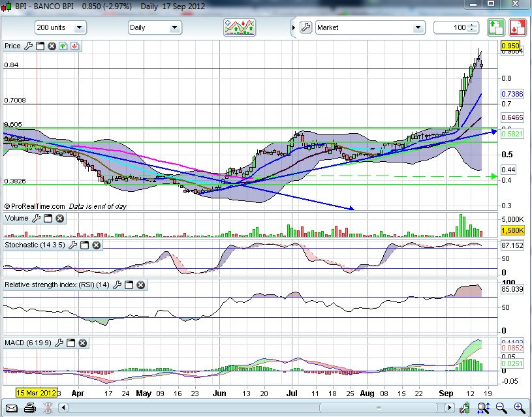The image size is (532, 417).
Task: Open the 200 units dropdown
Action: (x=61, y=27)
